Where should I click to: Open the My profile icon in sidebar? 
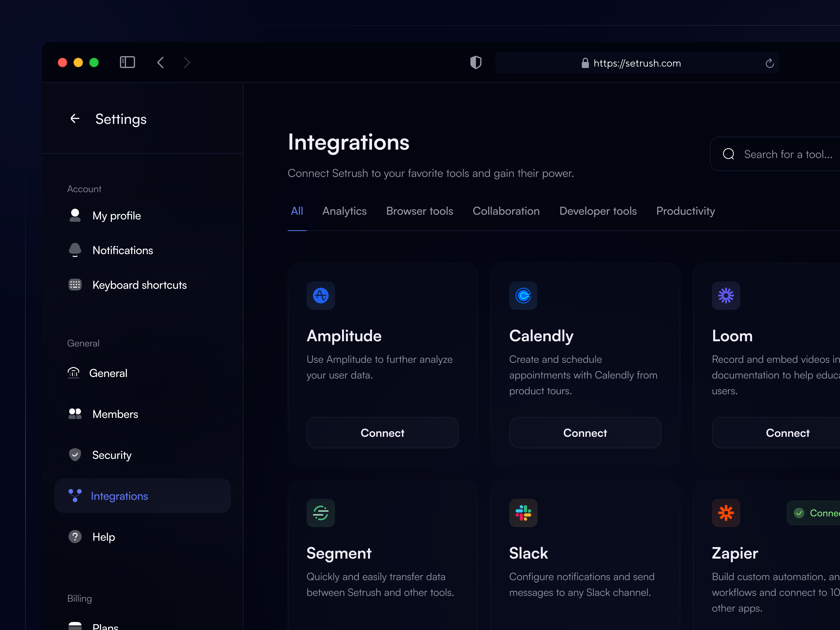[75, 215]
